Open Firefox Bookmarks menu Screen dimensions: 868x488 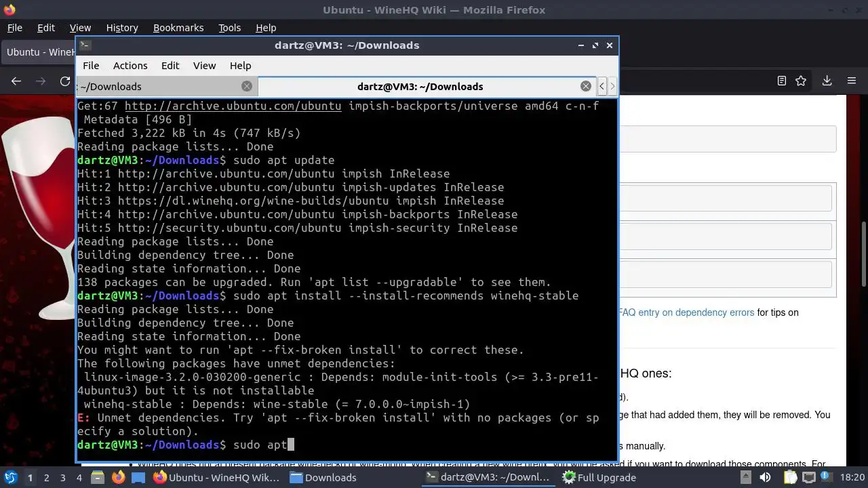click(x=178, y=28)
